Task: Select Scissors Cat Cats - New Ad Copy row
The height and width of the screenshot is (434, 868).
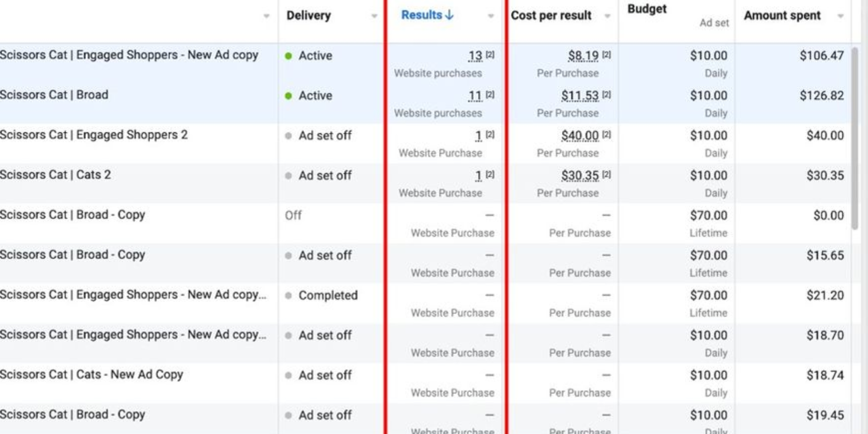Action: click(x=92, y=375)
